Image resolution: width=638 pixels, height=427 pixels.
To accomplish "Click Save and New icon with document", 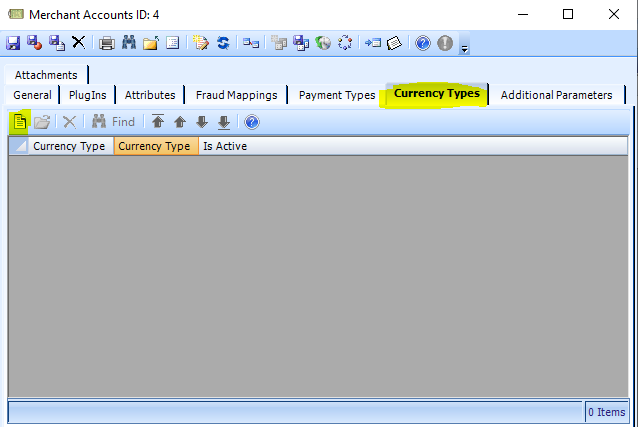I will click(57, 43).
